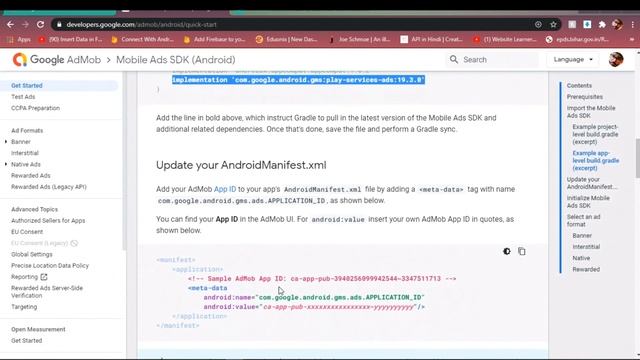Viewport: 640px width, 360px height.
Task: Jump to Native in Contents list
Action: 581,258
